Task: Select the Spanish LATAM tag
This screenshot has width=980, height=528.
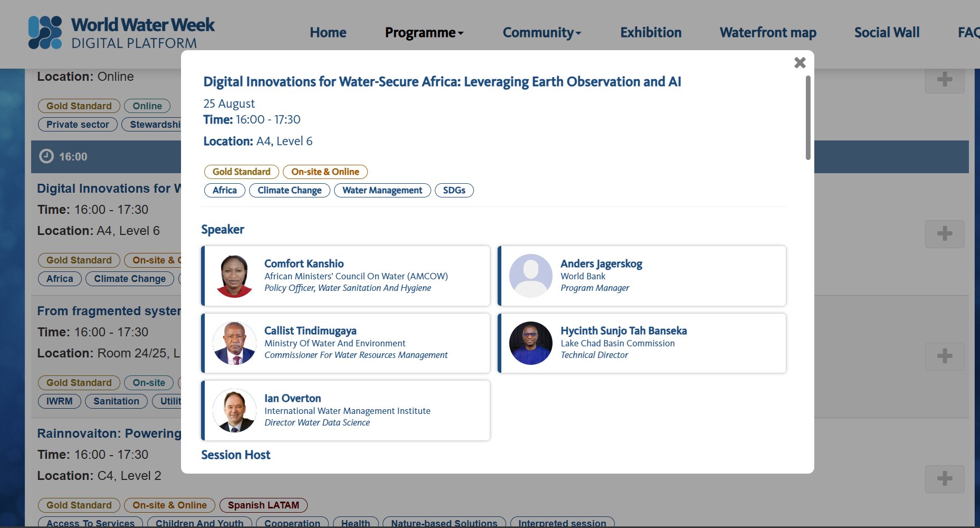Action: [263, 505]
